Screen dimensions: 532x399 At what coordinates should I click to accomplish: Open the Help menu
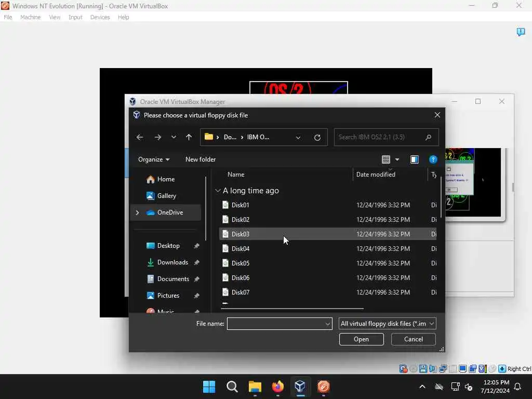123,17
